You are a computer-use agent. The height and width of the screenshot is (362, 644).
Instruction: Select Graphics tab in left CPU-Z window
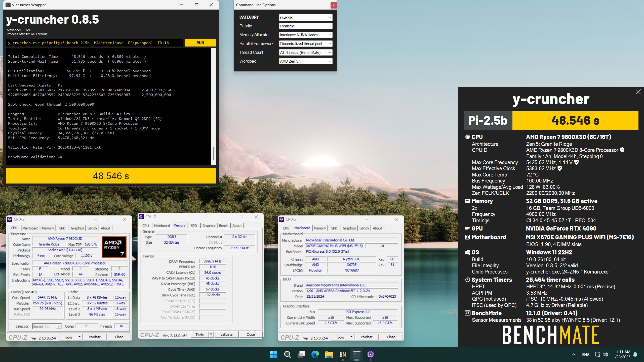[x=77, y=228]
